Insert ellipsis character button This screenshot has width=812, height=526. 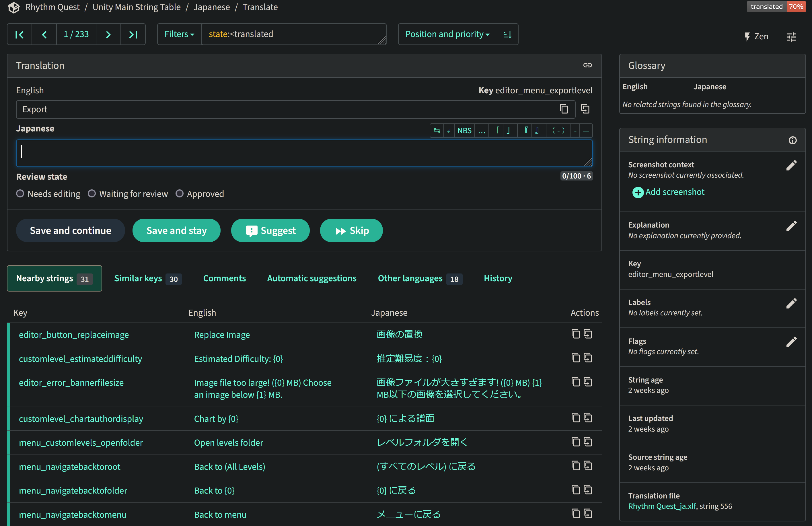pyautogui.click(x=482, y=130)
